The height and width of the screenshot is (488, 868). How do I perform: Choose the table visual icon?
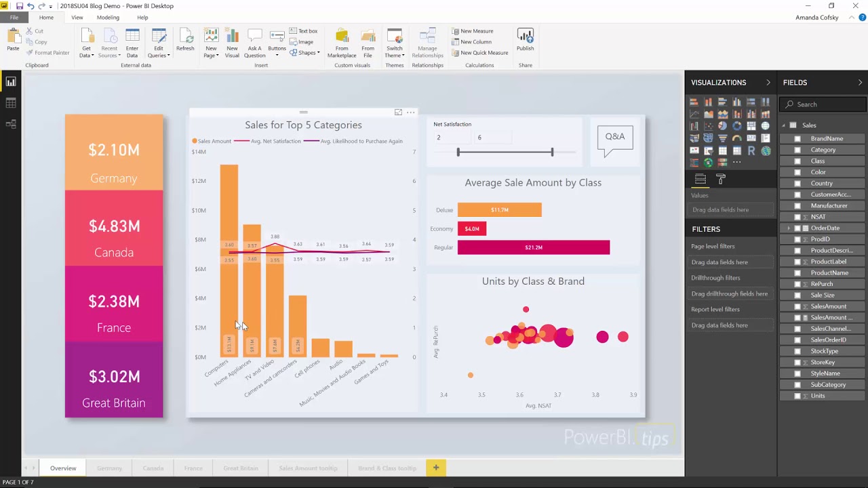[x=723, y=150]
